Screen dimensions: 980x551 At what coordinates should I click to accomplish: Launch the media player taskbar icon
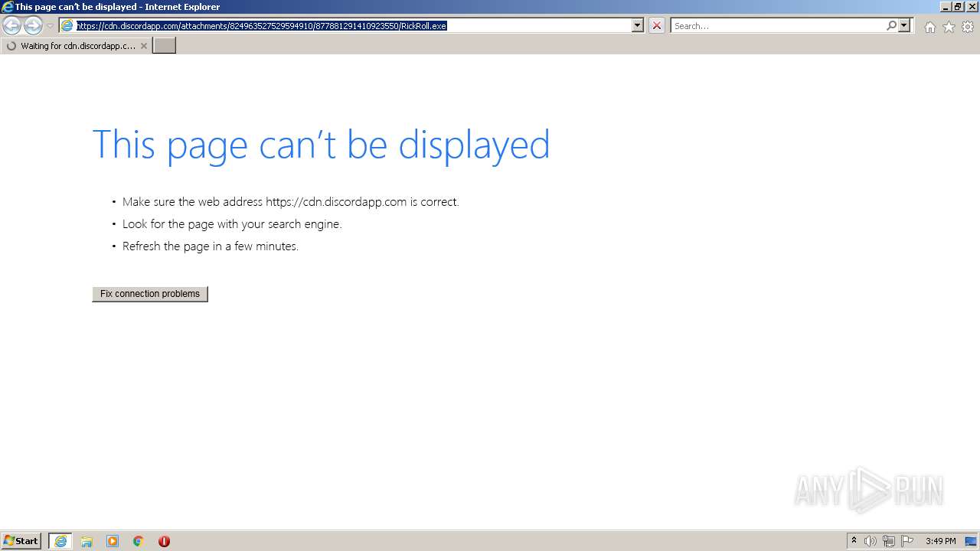tap(113, 541)
